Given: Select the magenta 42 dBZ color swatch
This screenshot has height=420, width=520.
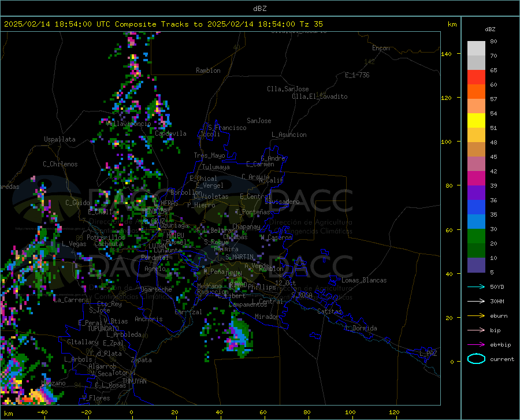Looking at the screenshot, I should coord(476,179).
